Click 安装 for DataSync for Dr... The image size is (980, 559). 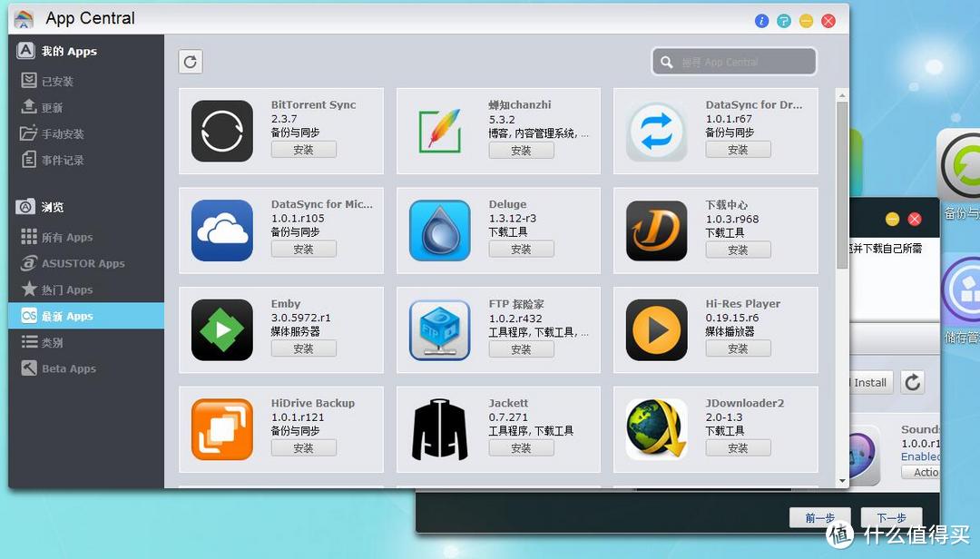tap(738, 150)
